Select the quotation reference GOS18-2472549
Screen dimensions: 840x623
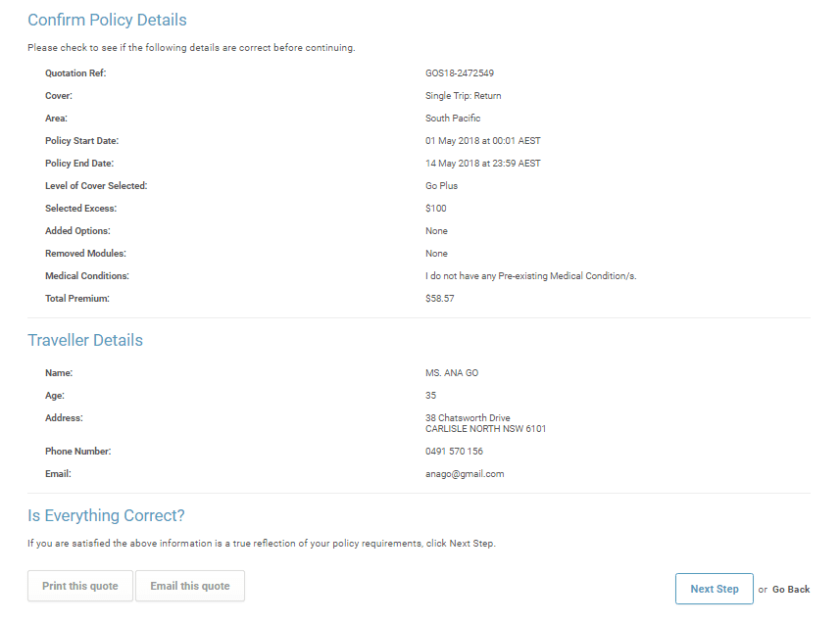coord(460,73)
